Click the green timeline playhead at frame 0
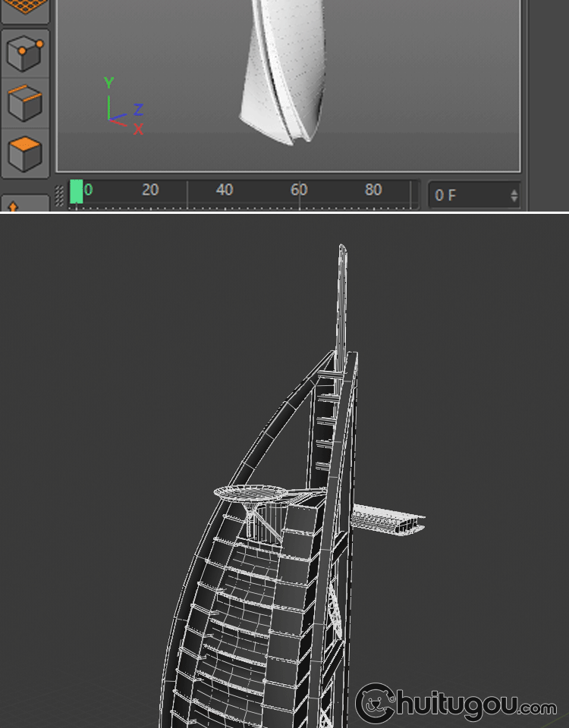The width and height of the screenshot is (569, 728). [x=76, y=191]
